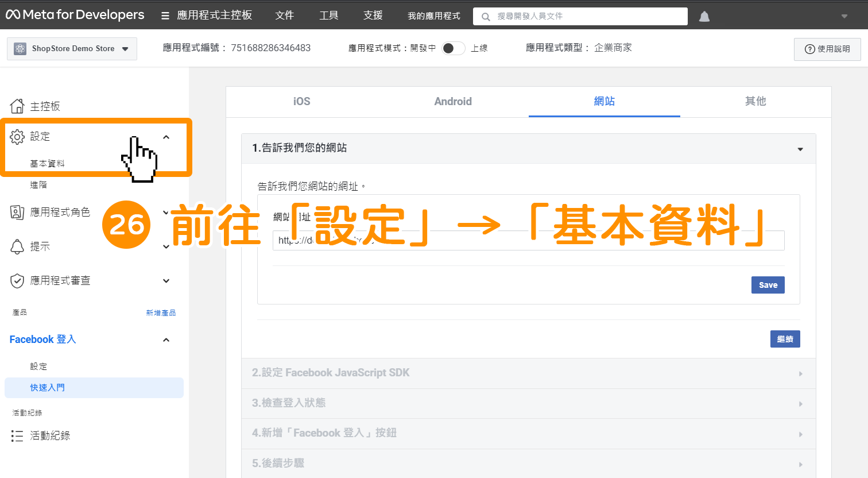Click the 應用程式角色 icon
The image size is (868, 478).
tap(17, 213)
